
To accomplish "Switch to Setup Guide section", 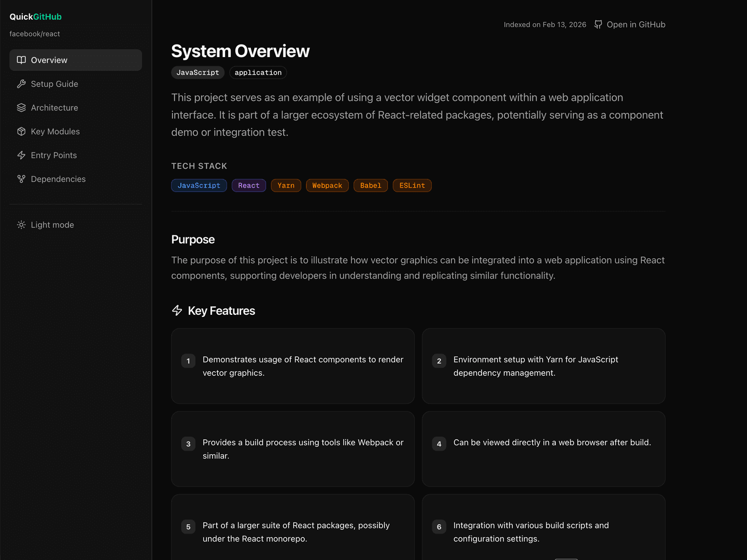I will pyautogui.click(x=54, y=83).
